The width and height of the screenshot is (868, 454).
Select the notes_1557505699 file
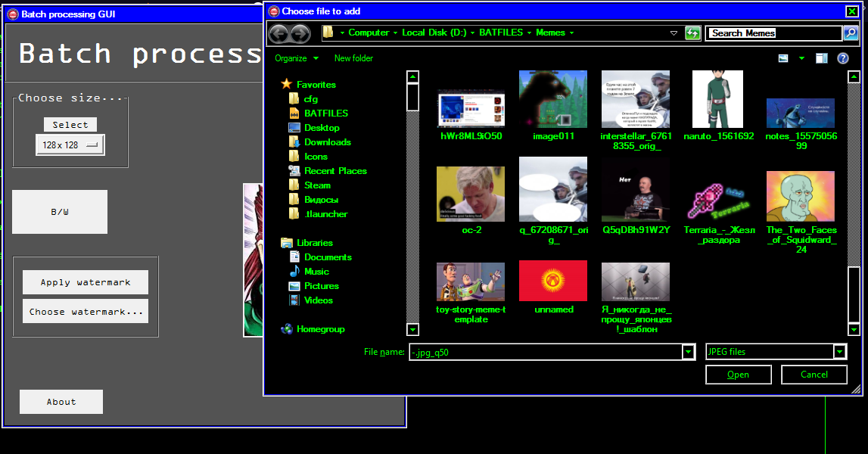coord(801,123)
